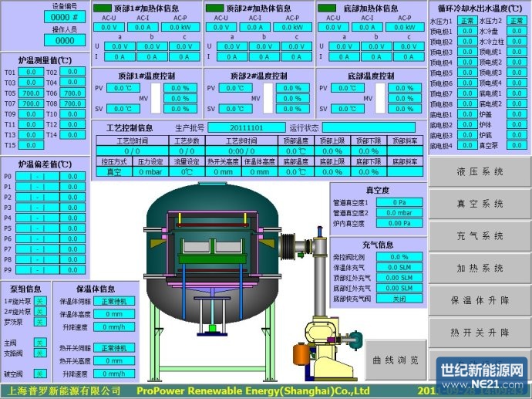Open the 真空系统 page
532x399 pixels.
tap(480, 204)
